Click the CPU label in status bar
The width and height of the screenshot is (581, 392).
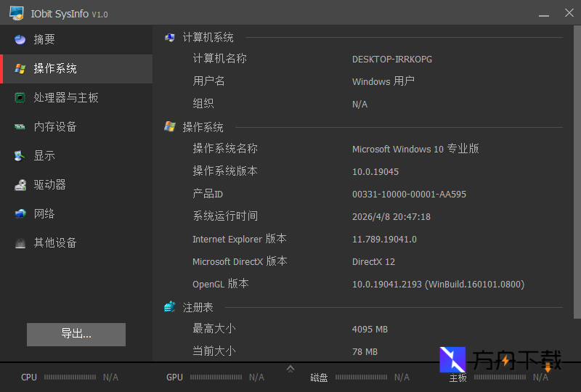29,377
